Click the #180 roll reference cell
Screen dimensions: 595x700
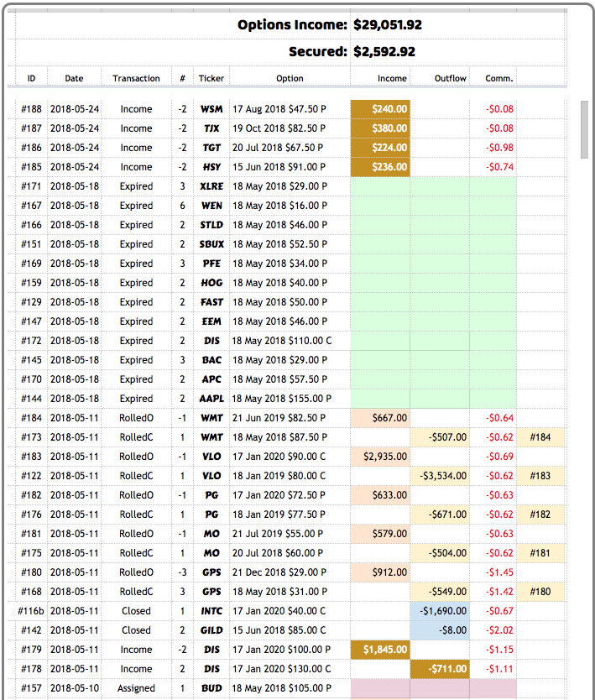pyautogui.click(x=540, y=592)
